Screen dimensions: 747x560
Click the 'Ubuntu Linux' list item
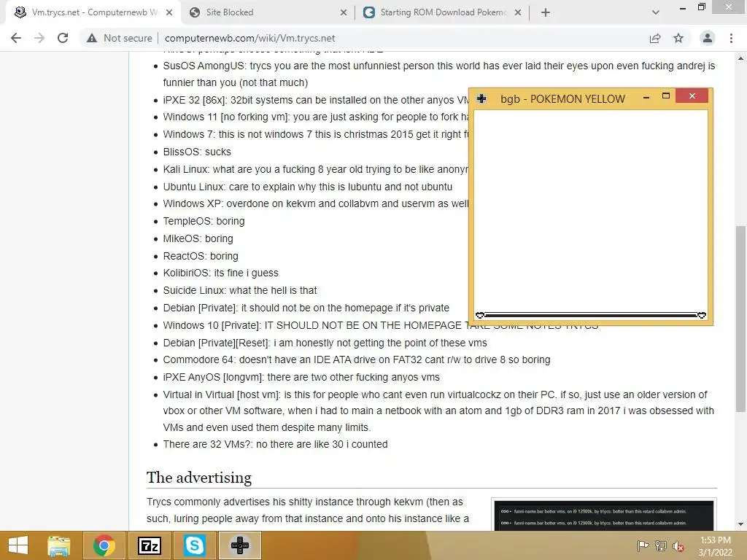[308, 187]
